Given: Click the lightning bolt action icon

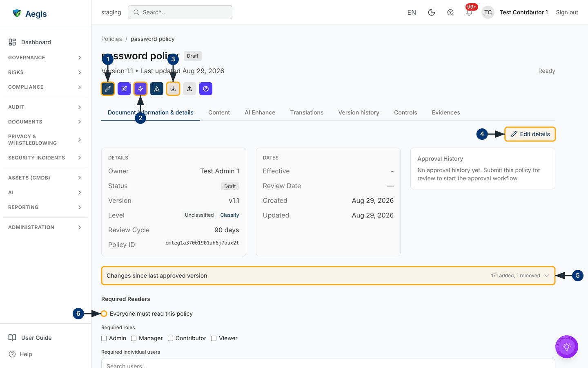Looking at the screenshot, I should 140,89.
